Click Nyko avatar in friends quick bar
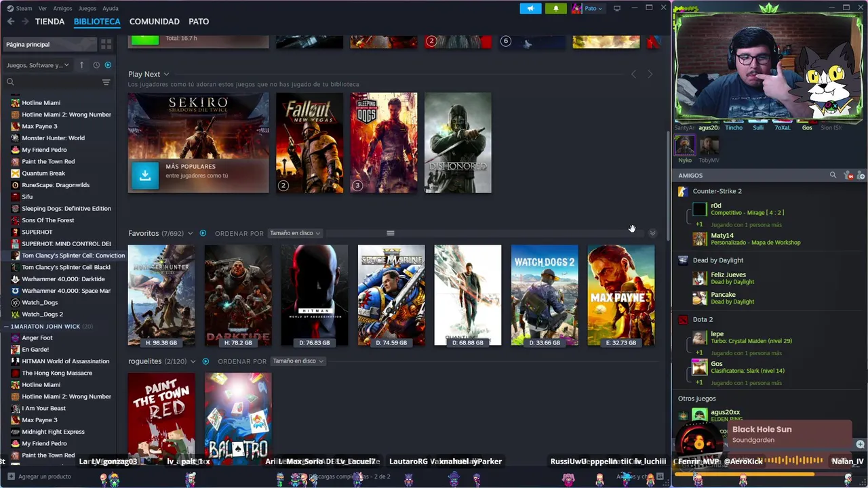This screenshot has height=488, width=868. [685, 146]
